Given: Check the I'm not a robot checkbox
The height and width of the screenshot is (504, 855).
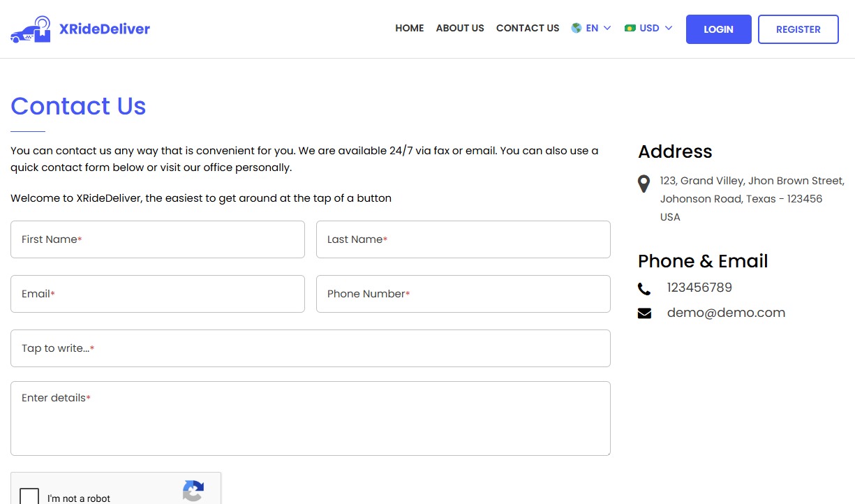Looking at the screenshot, I should point(29,496).
